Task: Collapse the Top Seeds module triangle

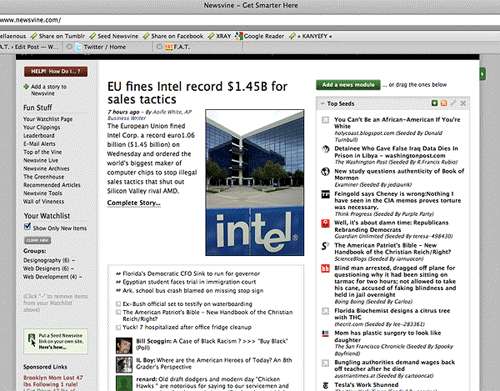Action: [322, 104]
